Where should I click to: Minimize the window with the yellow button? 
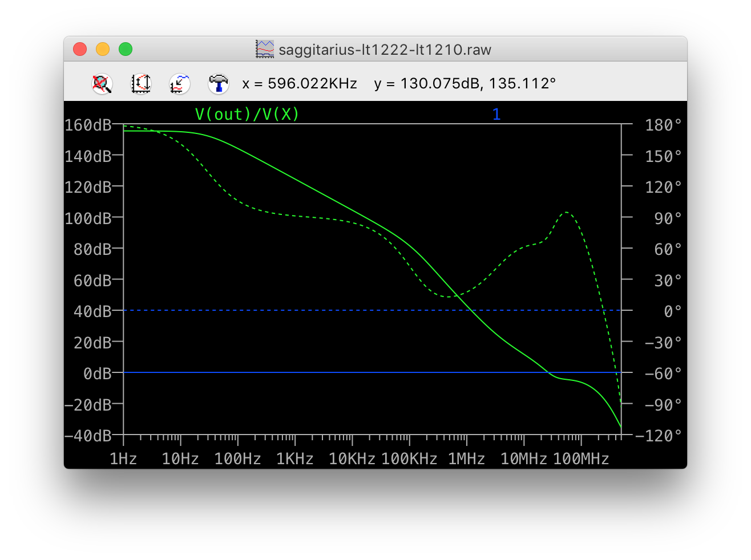point(103,50)
